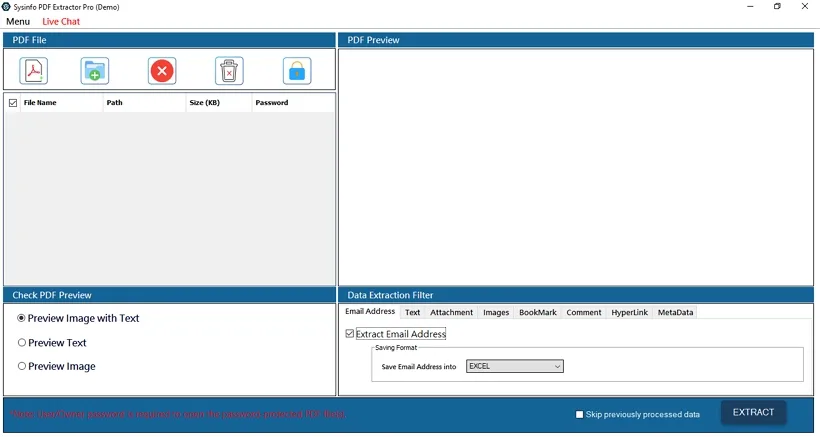820x437 pixels.
Task: Enable Skip previously processed data
Action: (x=579, y=415)
